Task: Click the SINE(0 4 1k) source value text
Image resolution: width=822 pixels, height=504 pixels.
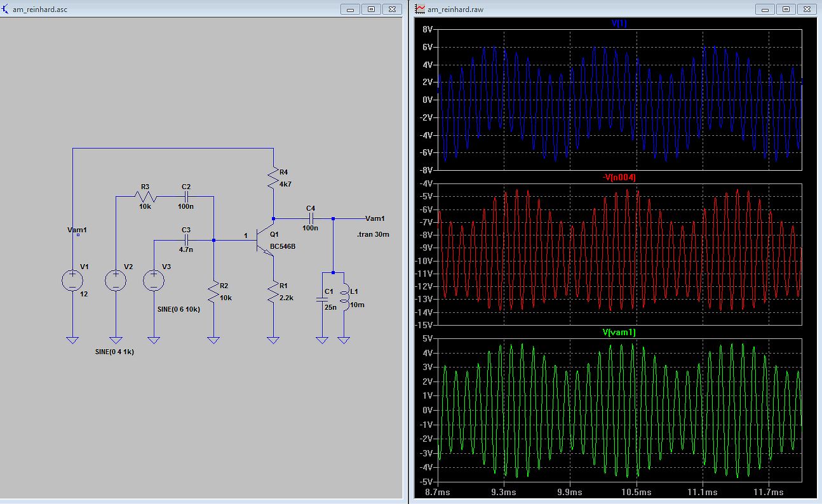Action: [x=114, y=352]
